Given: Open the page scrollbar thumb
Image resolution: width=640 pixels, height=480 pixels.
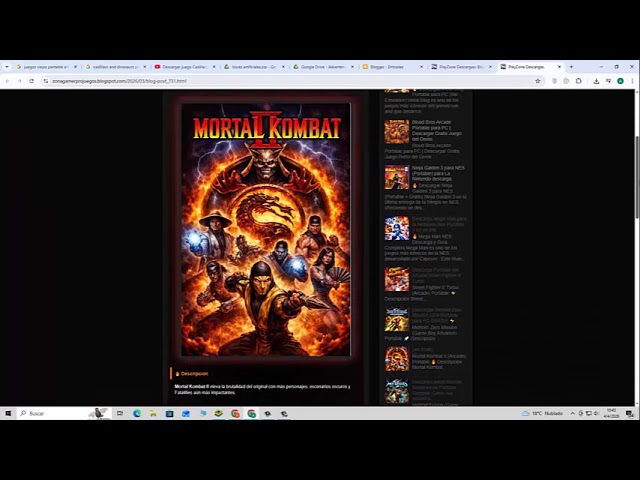Looking at the screenshot, I should [637, 178].
